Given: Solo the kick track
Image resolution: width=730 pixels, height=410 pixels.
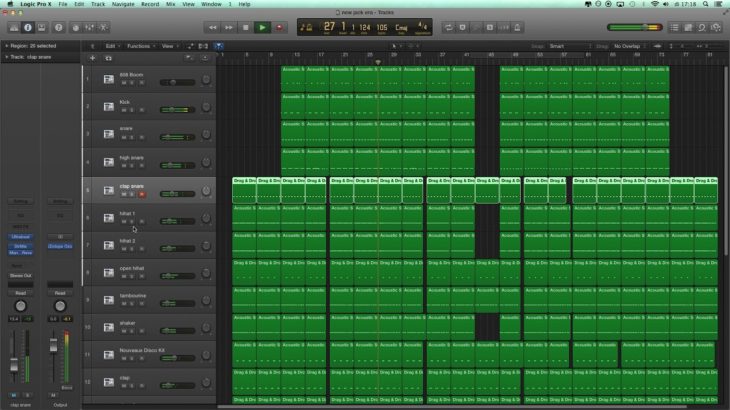Looking at the screenshot, I should pyautogui.click(x=132, y=110).
